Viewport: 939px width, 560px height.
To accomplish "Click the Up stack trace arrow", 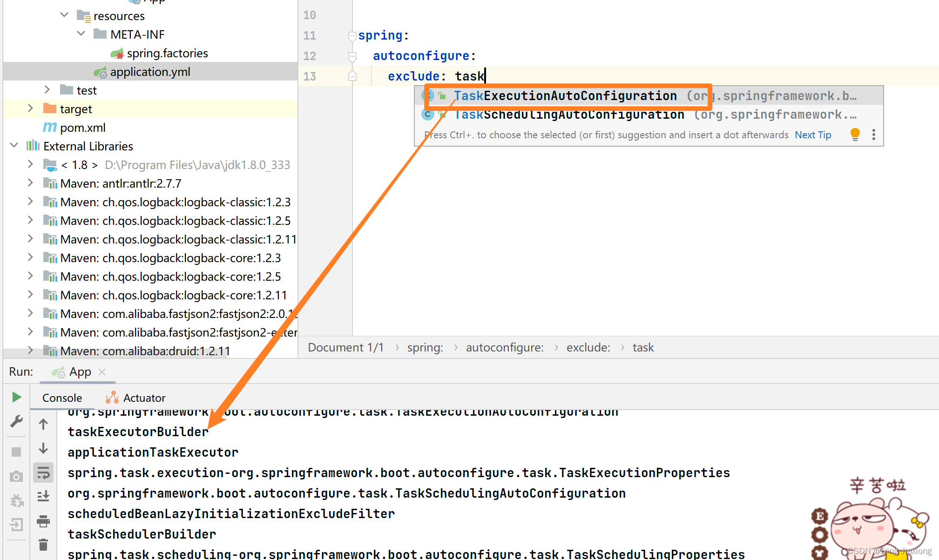I will [x=43, y=424].
